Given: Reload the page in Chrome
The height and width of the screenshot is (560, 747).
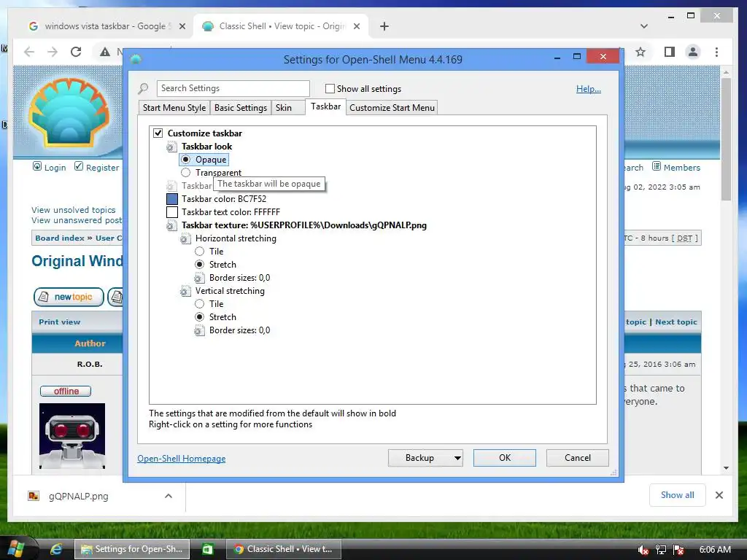Looking at the screenshot, I should click(x=76, y=52).
